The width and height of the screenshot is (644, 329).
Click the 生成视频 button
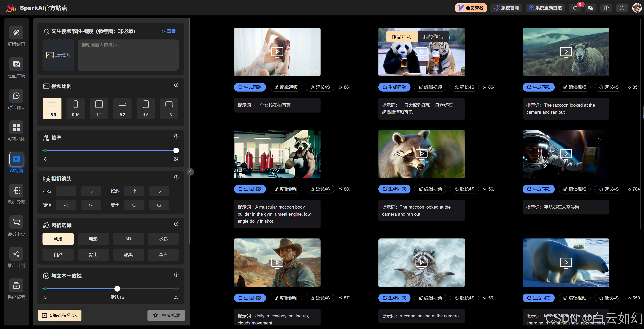click(x=166, y=316)
